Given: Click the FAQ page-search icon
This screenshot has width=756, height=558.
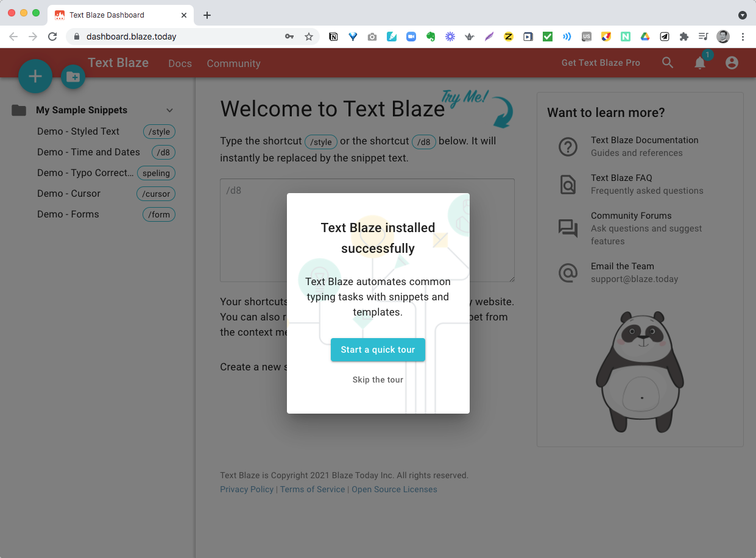Looking at the screenshot, I should (x=568, y=185).
